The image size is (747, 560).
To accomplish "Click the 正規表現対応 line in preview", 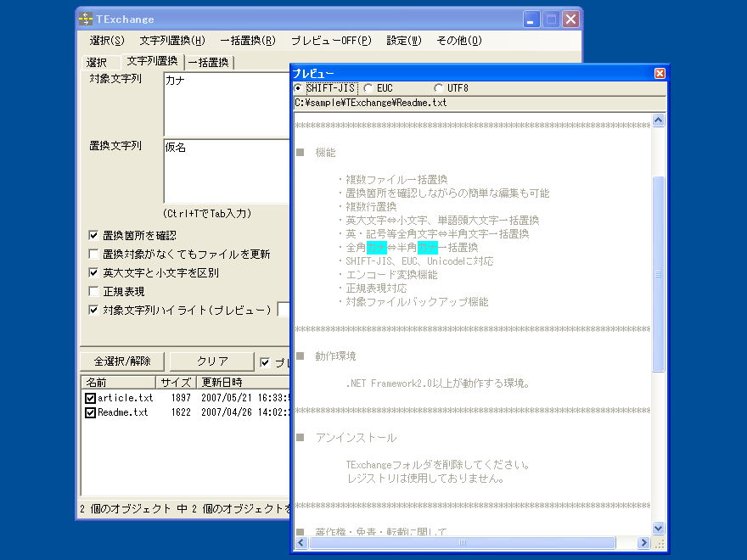I will tap(376, 288).
